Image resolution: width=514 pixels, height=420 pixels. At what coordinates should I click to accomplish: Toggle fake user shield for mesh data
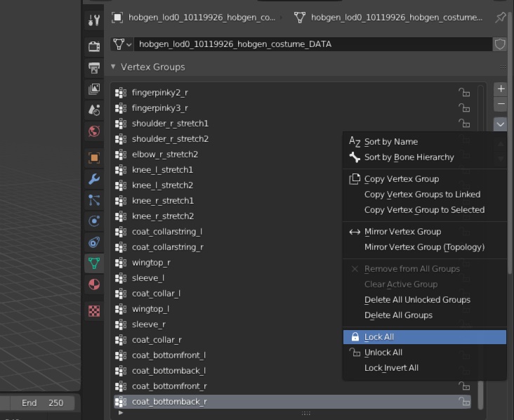[x=500, y=44]
